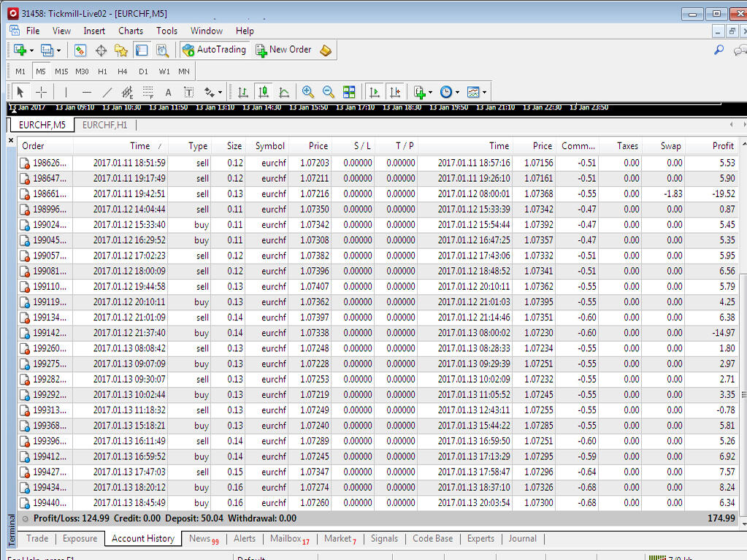
Task: Open the News tab
Action: click(204, 539)
